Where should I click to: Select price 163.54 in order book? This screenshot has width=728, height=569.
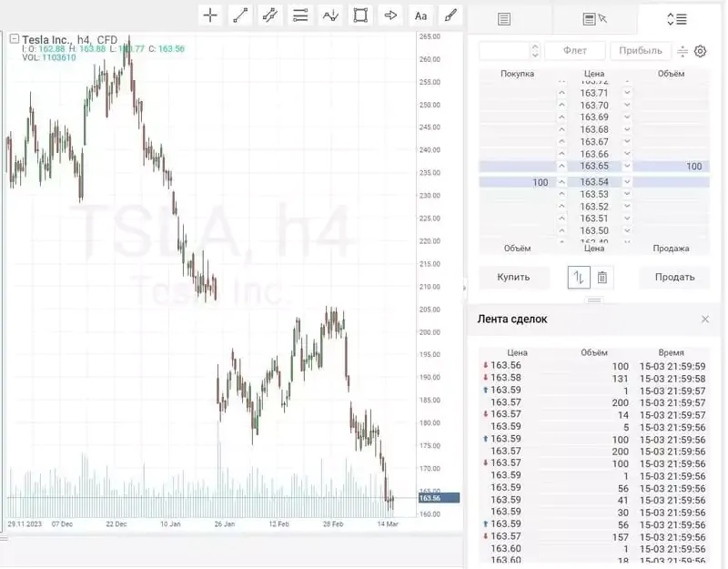594,182
